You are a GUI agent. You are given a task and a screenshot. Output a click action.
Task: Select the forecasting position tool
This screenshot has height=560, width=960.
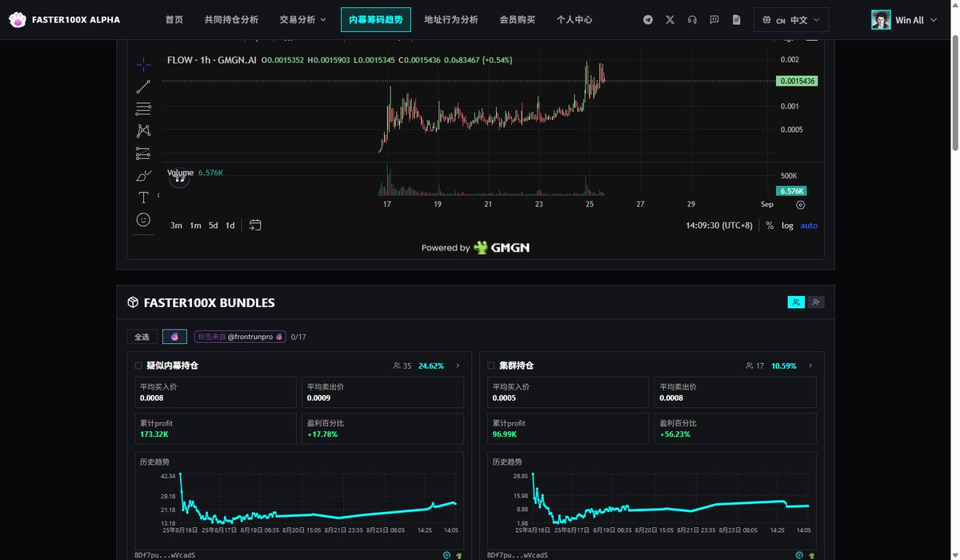click(x=143, y=153)
